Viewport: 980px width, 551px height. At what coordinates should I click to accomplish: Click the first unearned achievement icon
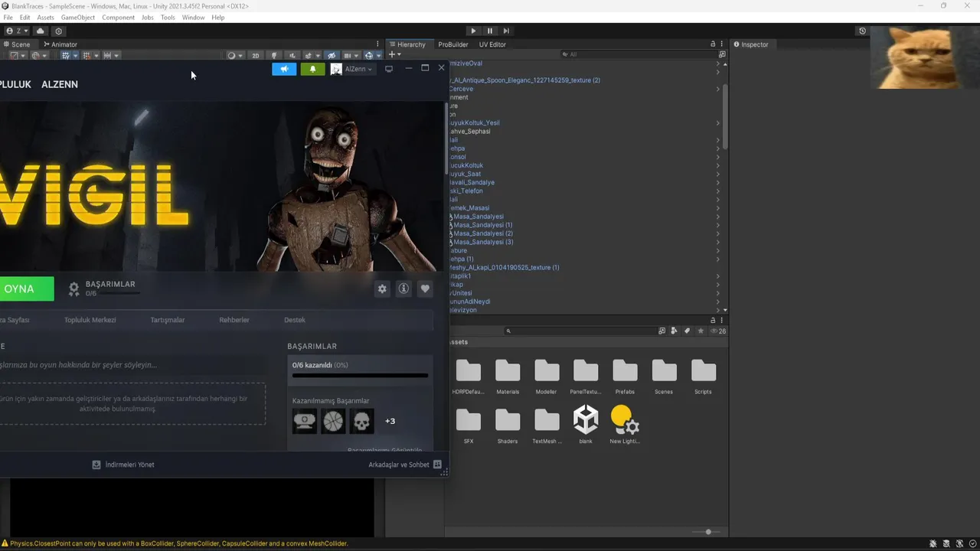[304, 421]
